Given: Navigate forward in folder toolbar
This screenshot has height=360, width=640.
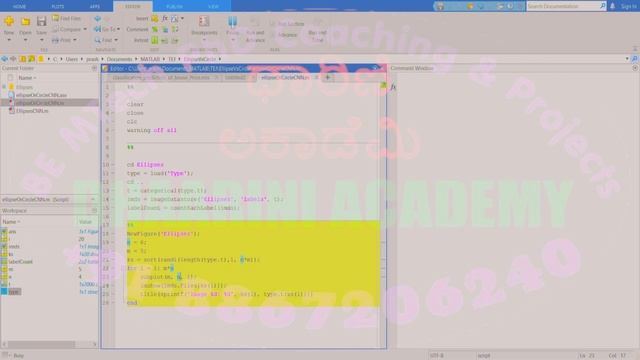Looking at the screenshot, I should pyautogui.click(x=13, y=59).
